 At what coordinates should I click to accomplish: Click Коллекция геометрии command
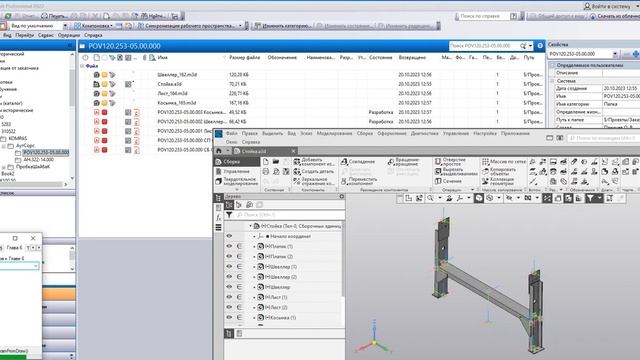[498, 181]
